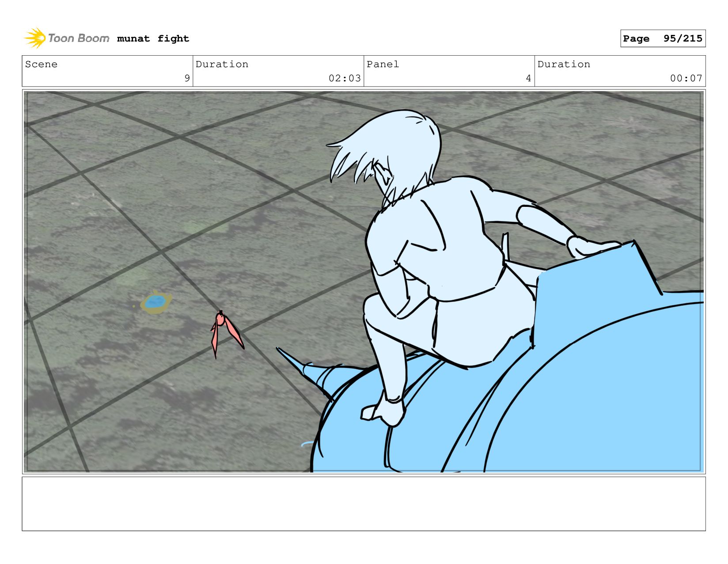The width and height of the screenshot is (728, 564).
Task: Click the 'Panel' header label
Action: point(383,64)
